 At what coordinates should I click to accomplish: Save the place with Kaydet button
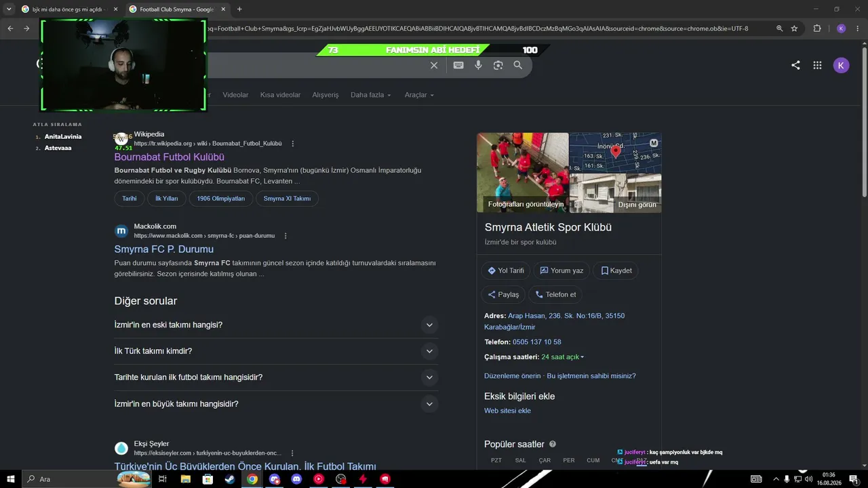(616, 270)
